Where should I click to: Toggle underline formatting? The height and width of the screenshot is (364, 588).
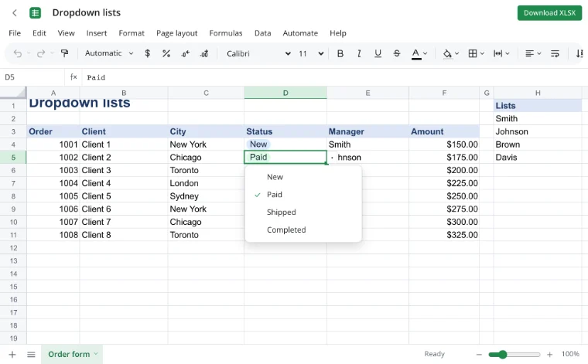coord(378,53)
